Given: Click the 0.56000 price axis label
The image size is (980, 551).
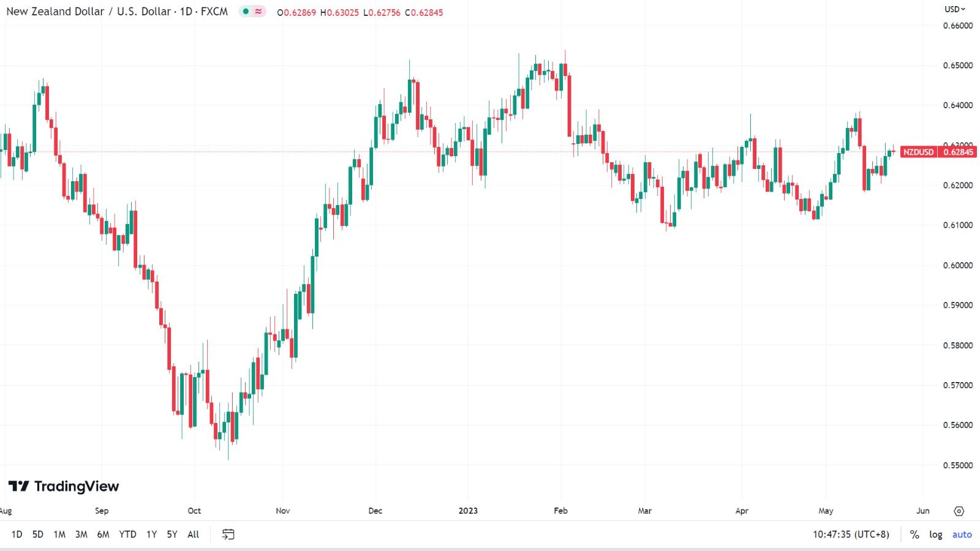Looking at the screenshot, I should (958, 425).
